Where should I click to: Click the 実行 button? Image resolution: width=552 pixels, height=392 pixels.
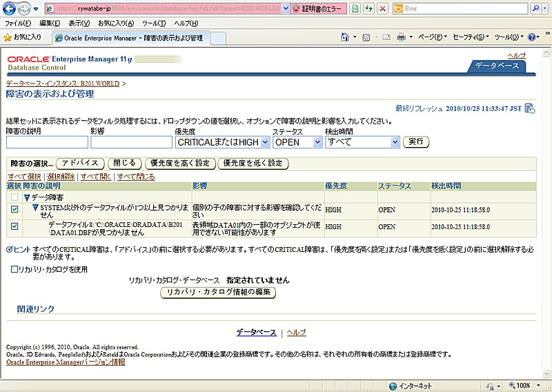[x=416, y=142]
